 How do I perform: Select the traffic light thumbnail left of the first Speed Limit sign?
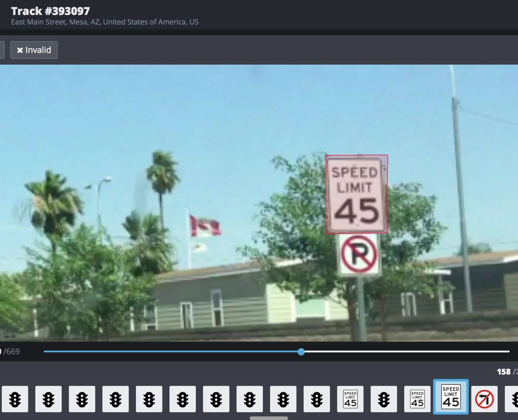[317, 399]
